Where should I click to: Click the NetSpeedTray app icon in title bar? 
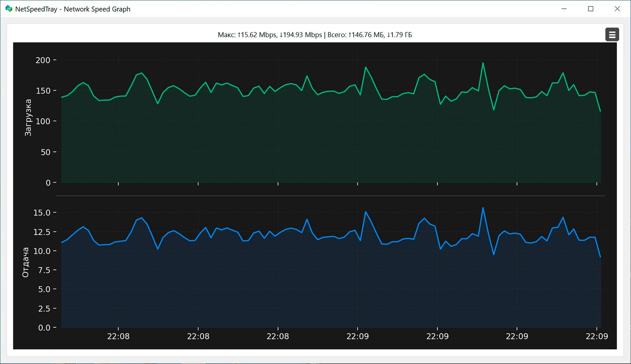coord(9,9)
